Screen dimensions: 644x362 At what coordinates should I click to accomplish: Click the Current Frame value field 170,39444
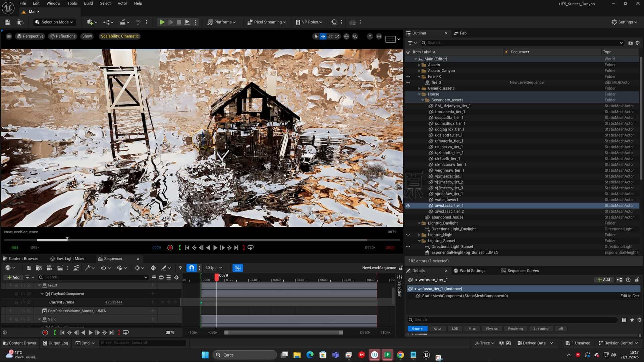(x=113, y=302)
